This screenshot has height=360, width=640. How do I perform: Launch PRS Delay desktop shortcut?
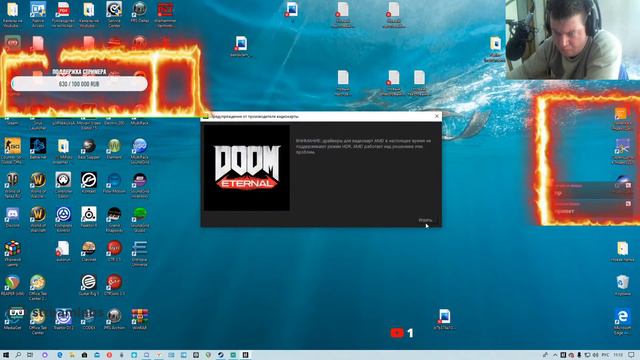pos(140,11)
